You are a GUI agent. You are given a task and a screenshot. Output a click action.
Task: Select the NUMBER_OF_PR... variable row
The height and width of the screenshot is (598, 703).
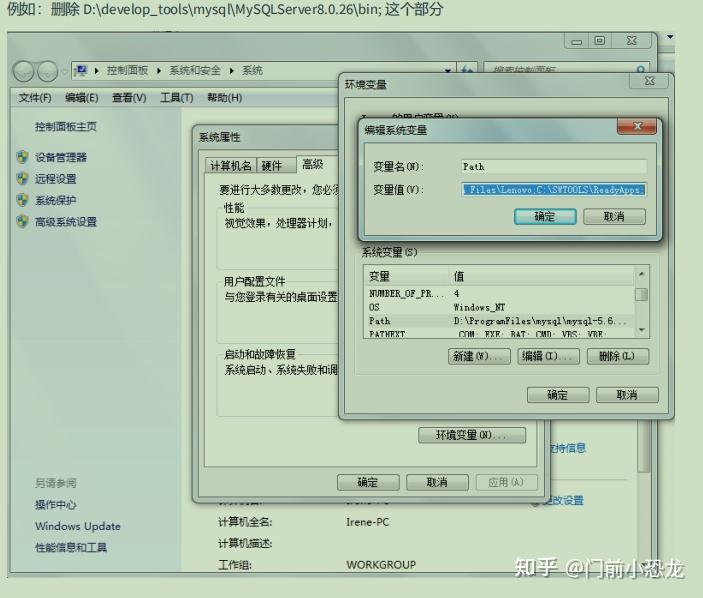click(499, 294)
